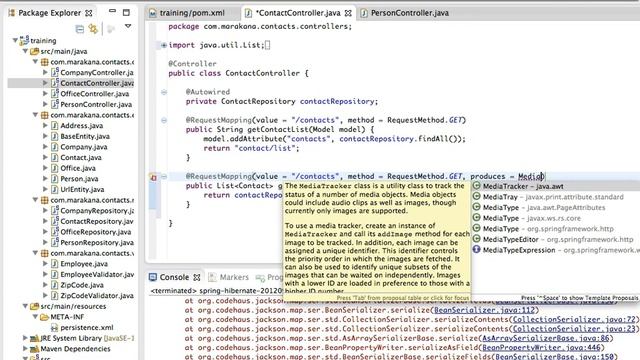Click the BaseEntity.java file icon
Image resolution: width=640 pixels, height=360 pixels.
[55, 136]
